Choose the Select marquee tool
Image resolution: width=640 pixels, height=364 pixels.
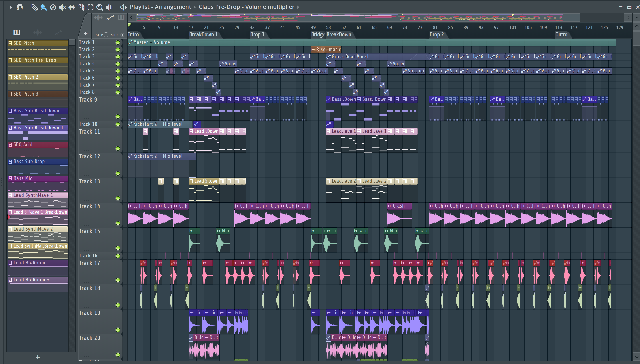pyautogui.click(x=90, y=7)
